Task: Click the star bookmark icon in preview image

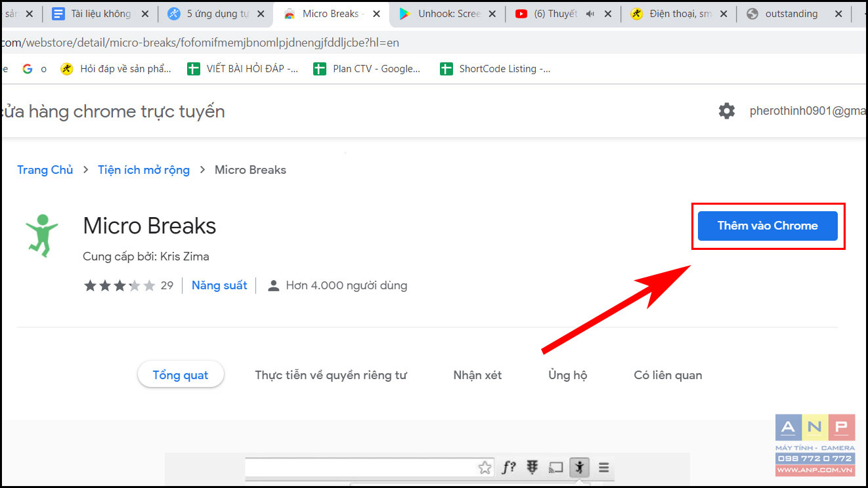Action: 485,468
